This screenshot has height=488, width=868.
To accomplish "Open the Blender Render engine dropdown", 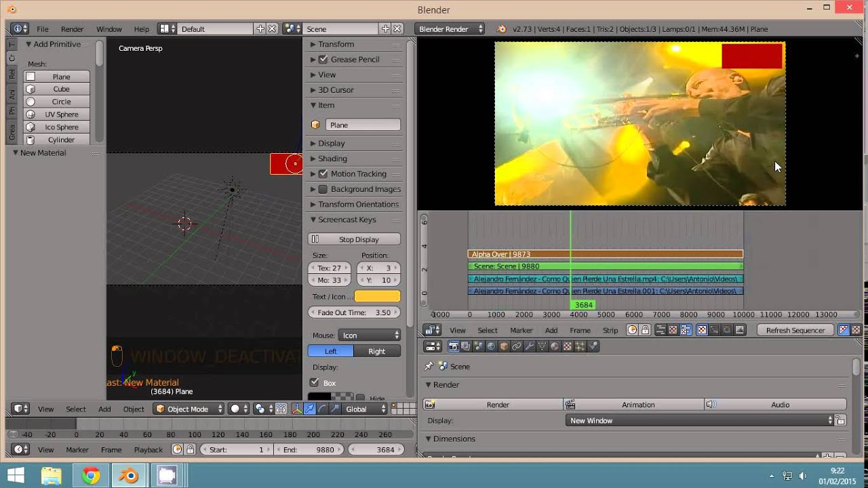I will [x=451, y=29].
